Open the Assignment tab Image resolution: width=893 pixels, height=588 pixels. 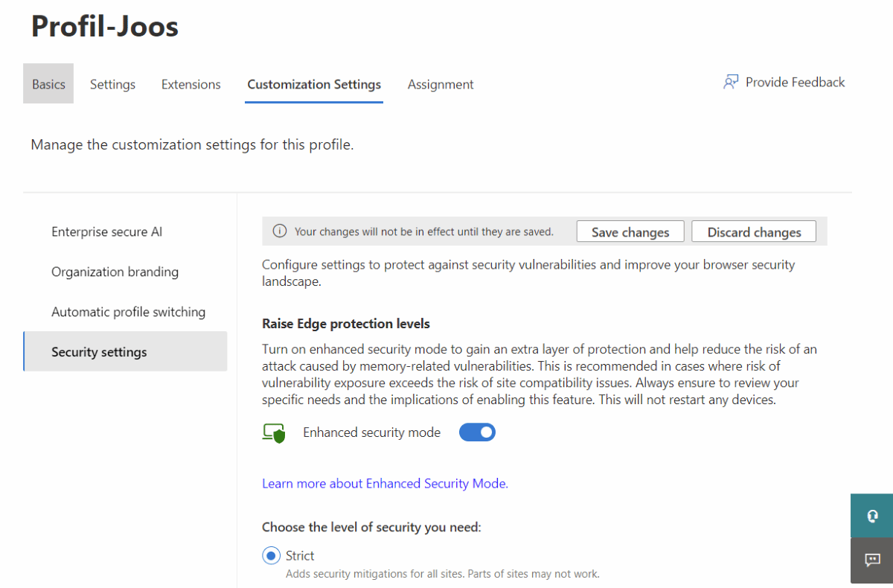pyautogui.click(x=441, y=84)
